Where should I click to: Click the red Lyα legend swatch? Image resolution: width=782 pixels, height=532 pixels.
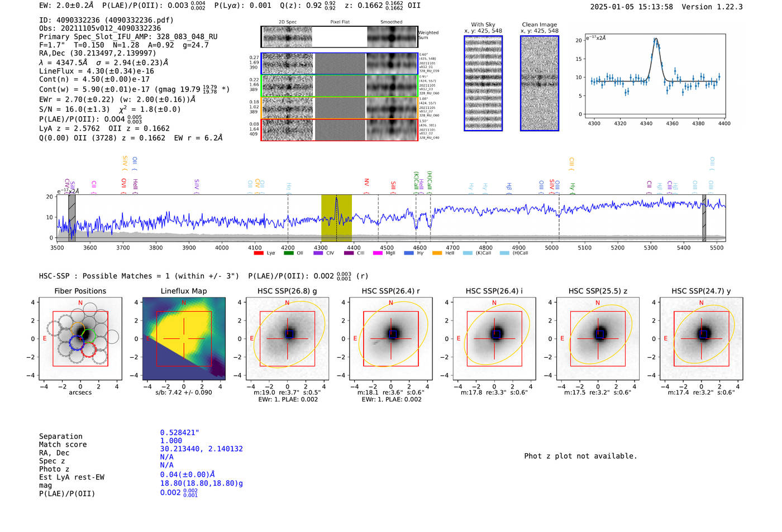pyautogui.click(x=258, y=253)
